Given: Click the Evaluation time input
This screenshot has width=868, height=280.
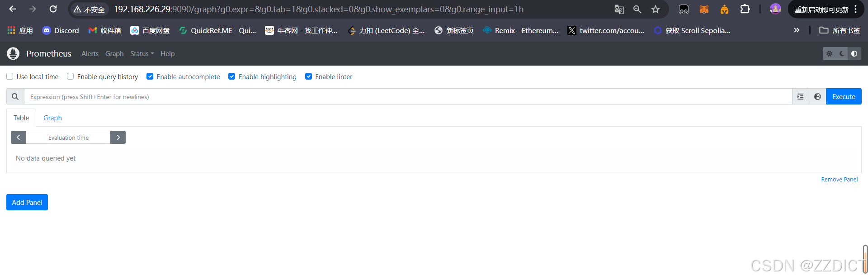Looking at the screenshot, I should pyautogui.click(x=68, y=137).
